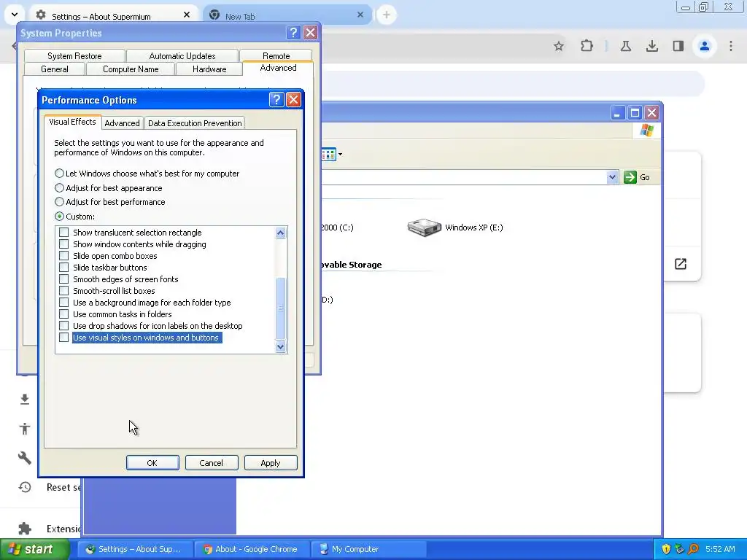Check Use common tasks in folders
This screenshot has width=747, height=560.
pyautogui.click(x=64, y=314)
